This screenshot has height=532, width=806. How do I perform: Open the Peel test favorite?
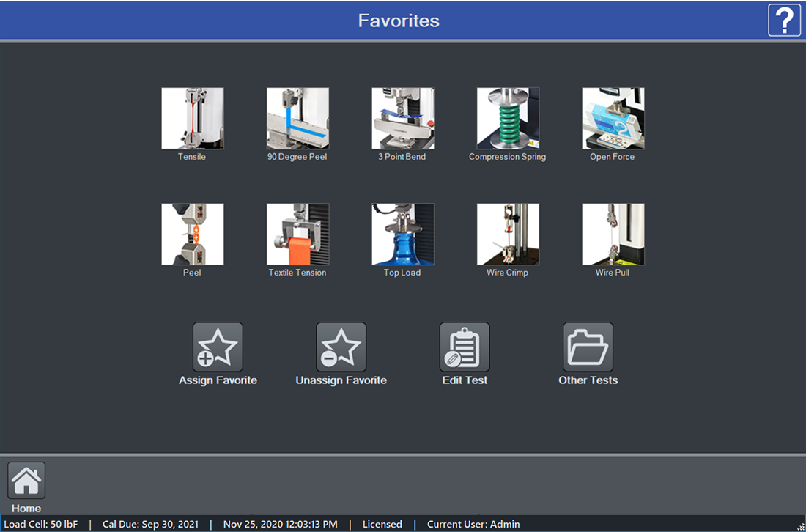[193, 234]
